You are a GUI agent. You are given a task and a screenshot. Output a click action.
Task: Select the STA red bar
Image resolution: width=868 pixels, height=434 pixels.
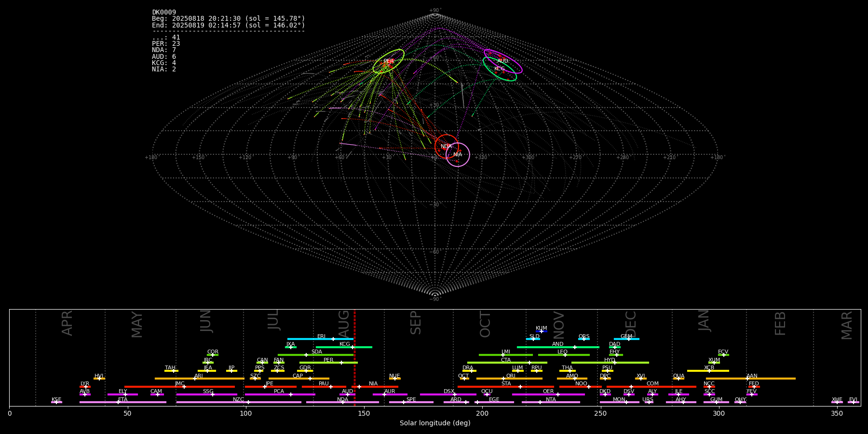506,387
